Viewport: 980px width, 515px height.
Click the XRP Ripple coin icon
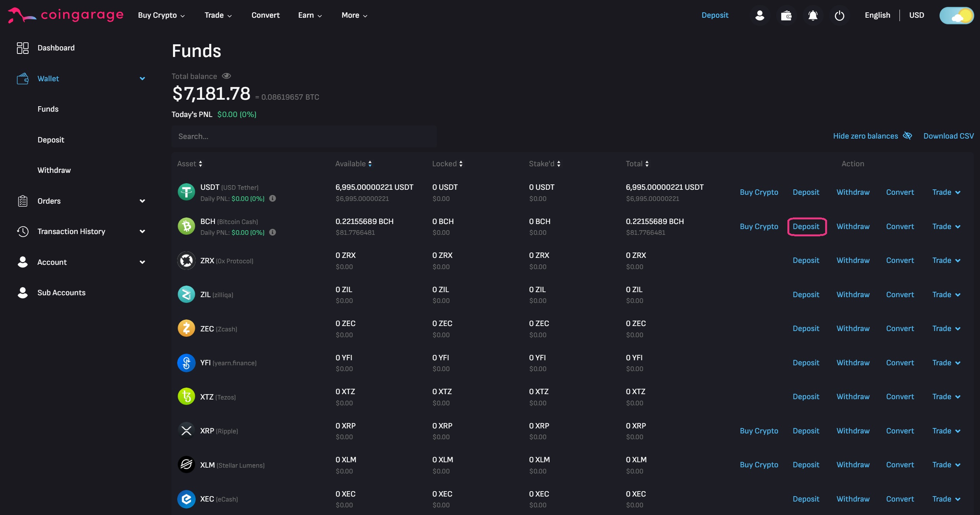point(186,431)
